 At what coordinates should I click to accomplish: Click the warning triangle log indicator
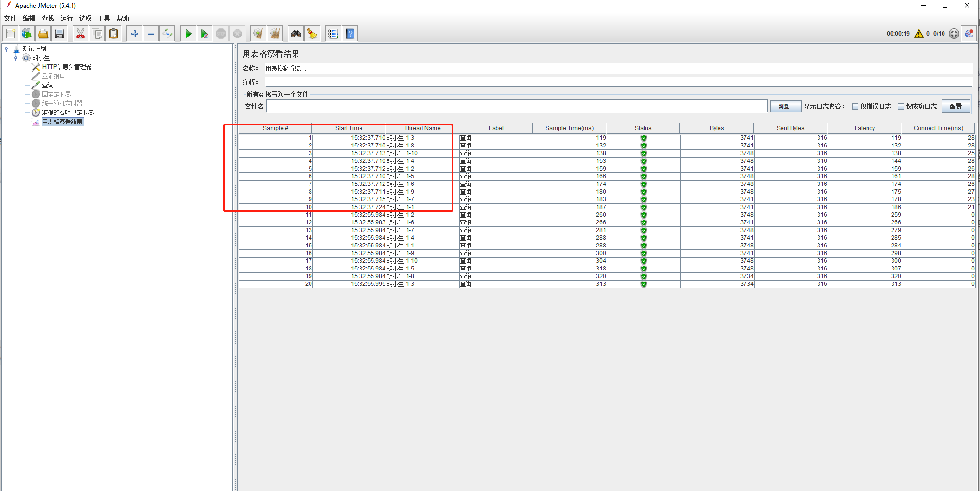pyautogui.click(x=918, y=34)
